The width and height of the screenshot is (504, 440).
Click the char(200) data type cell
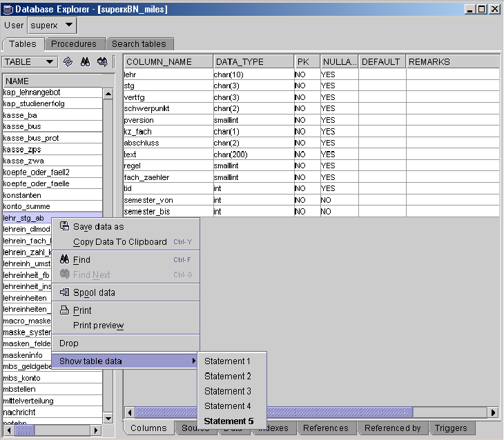[x=253, y=154]
